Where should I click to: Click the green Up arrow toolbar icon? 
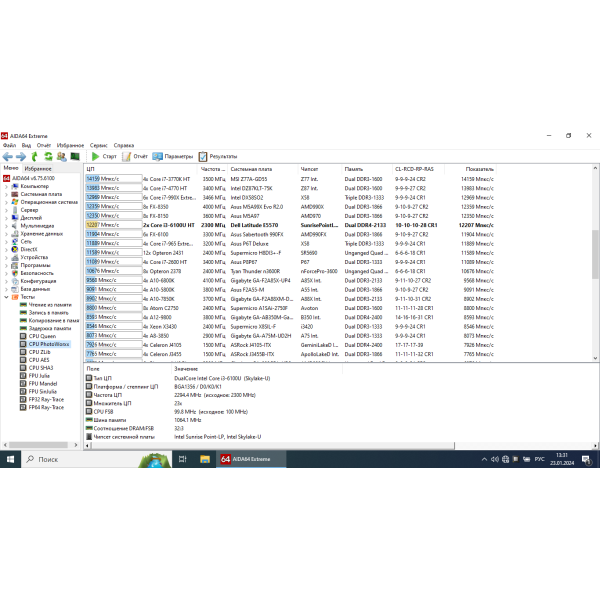tap(34, 156)
